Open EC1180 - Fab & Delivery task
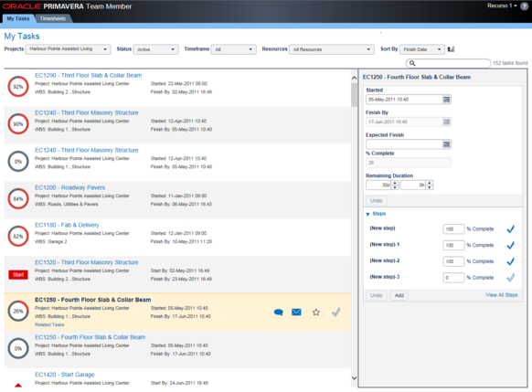532x392 pixels. (67, 225)
